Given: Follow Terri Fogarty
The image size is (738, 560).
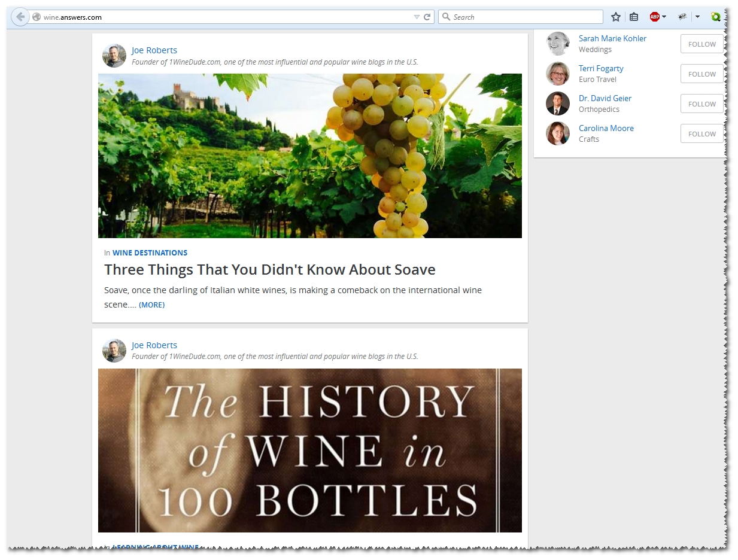Looking at the screenshot, I should tap(701, 74).
